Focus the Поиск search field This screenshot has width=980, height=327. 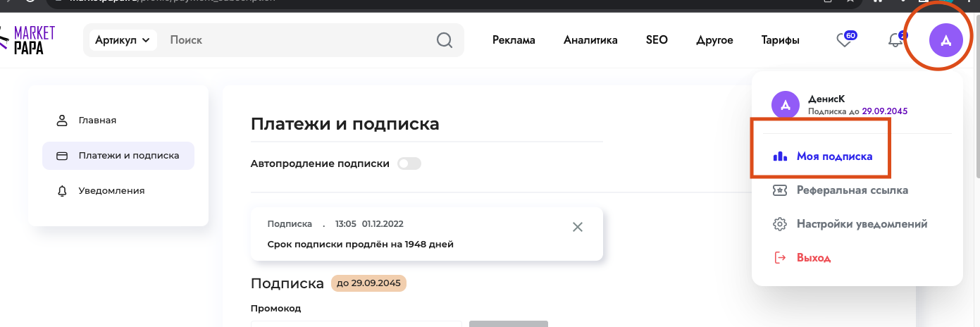tap(299, 40)
